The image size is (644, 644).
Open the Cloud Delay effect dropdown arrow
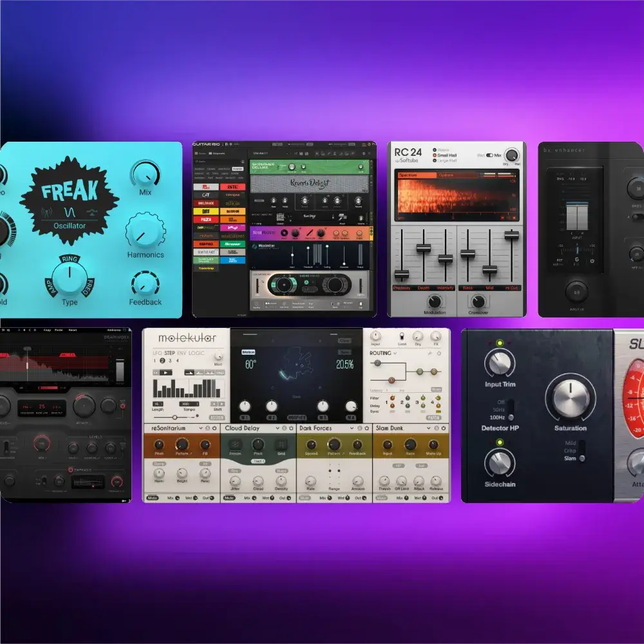pyautogui.click(x=277, y=428)
